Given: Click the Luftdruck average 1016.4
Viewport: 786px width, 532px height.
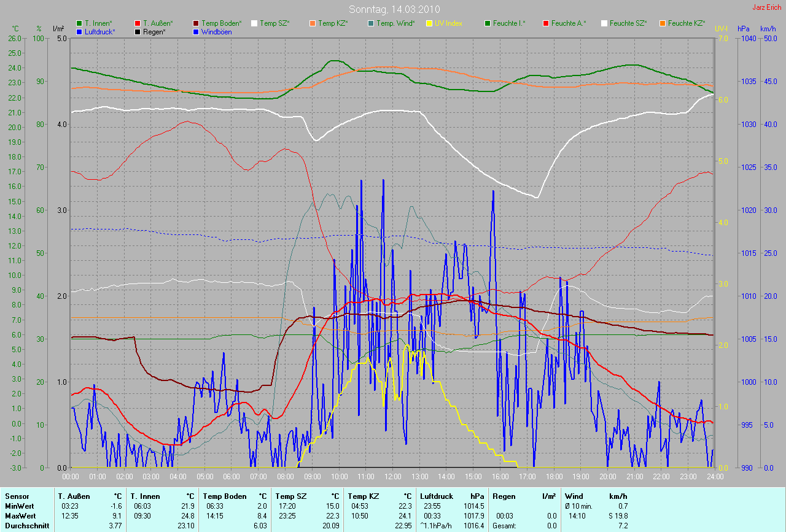Looking at the screenshot, I should pyautogui.click(x=473, y=526).
